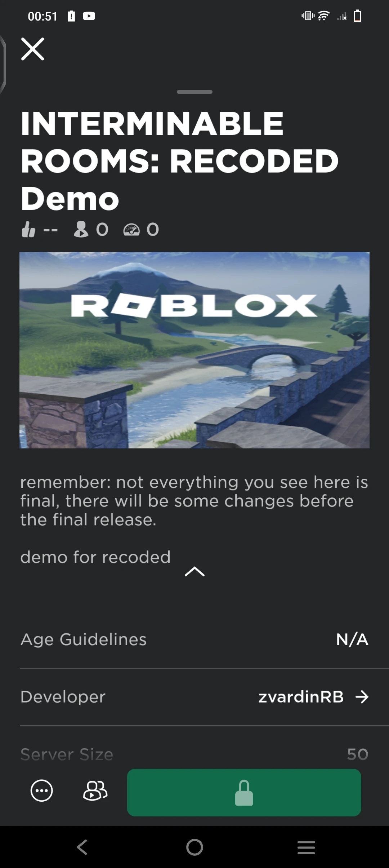Open Android recent apps button
Screen dimensions: 389x868
pos(306,847)
